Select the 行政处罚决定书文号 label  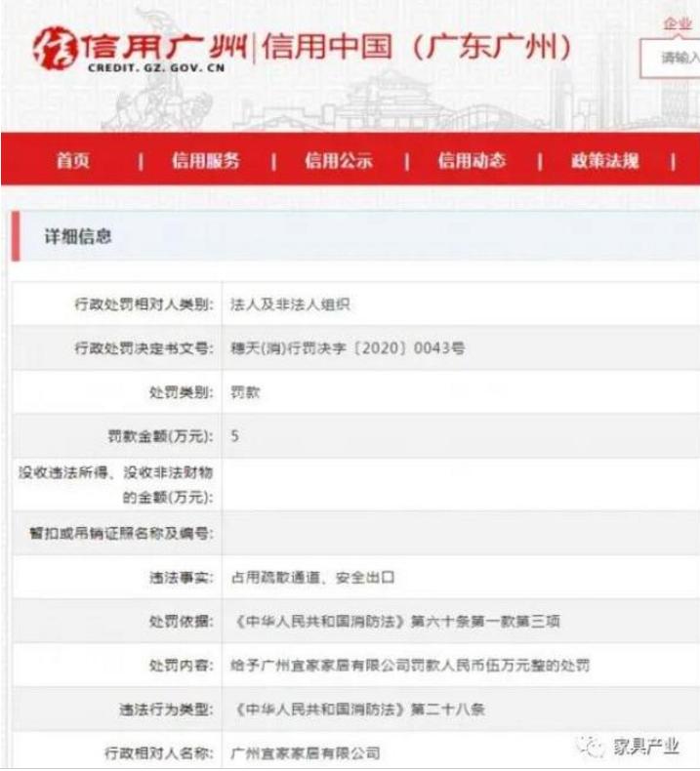144,348
